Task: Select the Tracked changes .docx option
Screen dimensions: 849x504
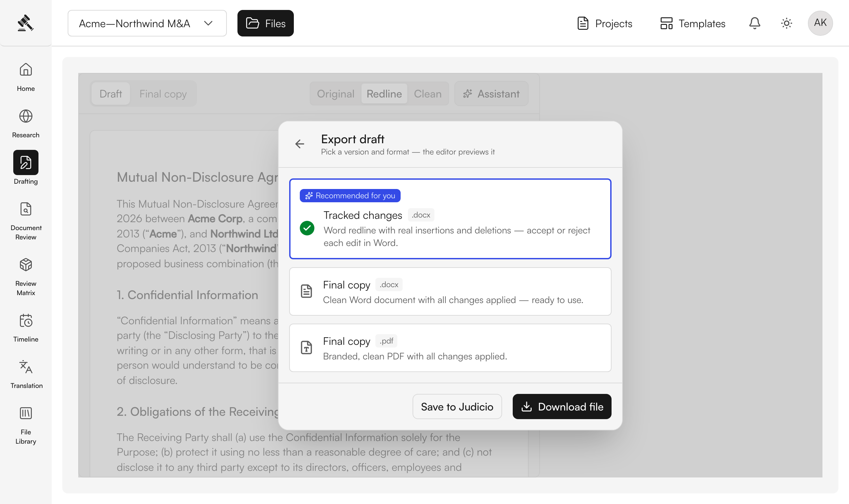Action: click(x=450, y=219)
